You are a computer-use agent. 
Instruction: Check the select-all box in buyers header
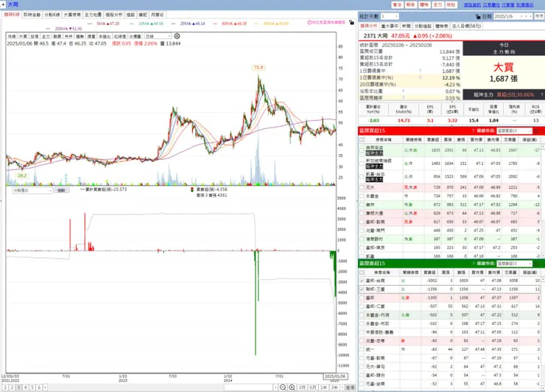click(362, 139)
